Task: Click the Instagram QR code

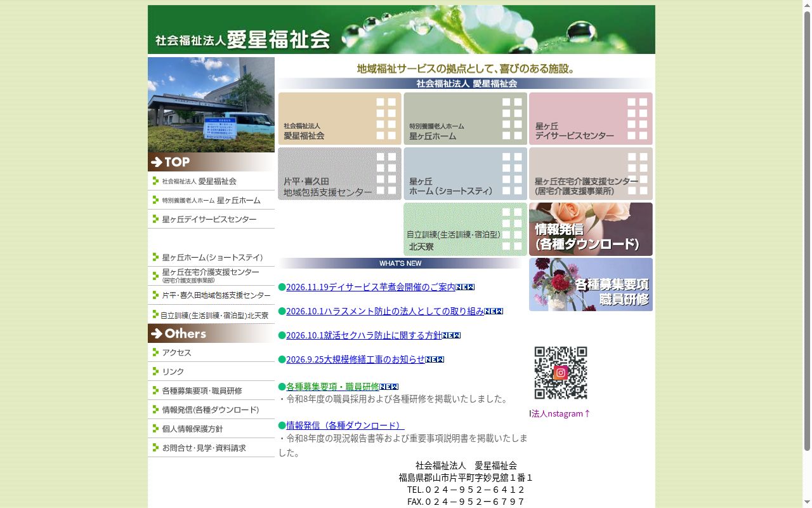Action: click(x=561, y=373)
